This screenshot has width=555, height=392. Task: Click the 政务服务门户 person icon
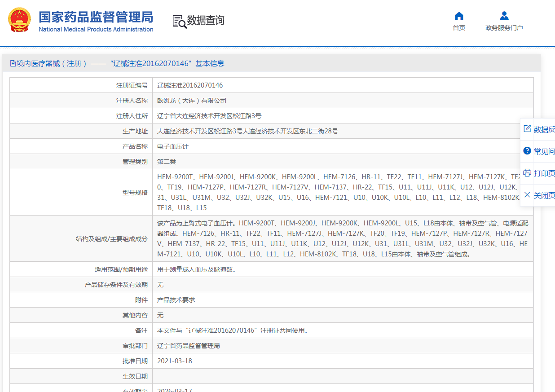click(504, 16)
